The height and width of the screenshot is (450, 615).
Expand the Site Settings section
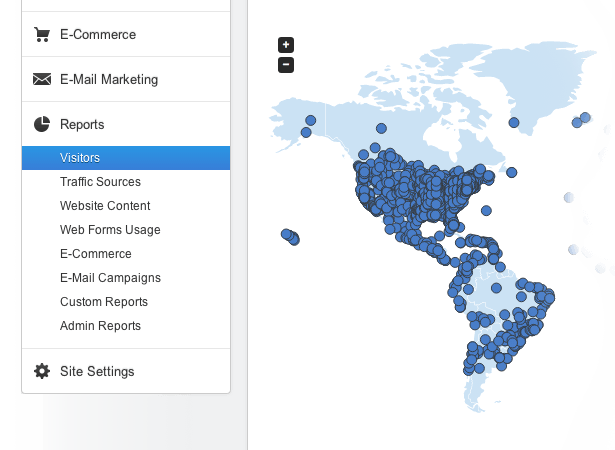[x=126, y=371]
